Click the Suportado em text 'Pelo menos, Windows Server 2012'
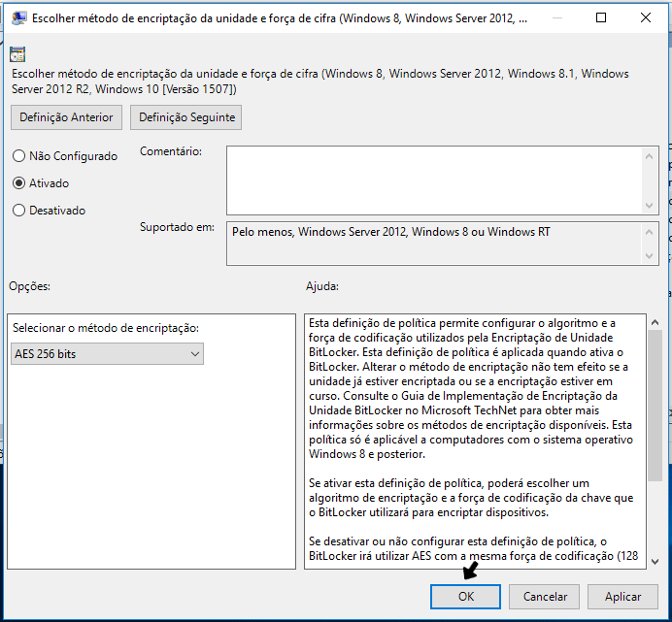Image resolution: width=672 pixels, height=622 pixels. (319, 232)
